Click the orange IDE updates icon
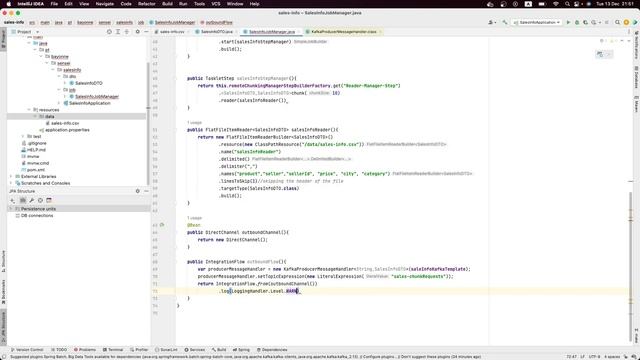Viewport: 640px width, 360px height. point(626,22)
